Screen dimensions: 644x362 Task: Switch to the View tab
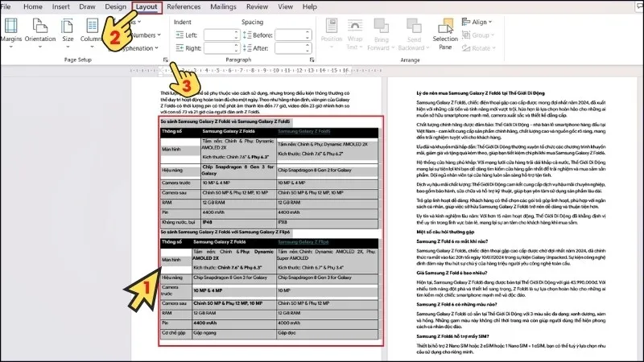click(285, 6)
